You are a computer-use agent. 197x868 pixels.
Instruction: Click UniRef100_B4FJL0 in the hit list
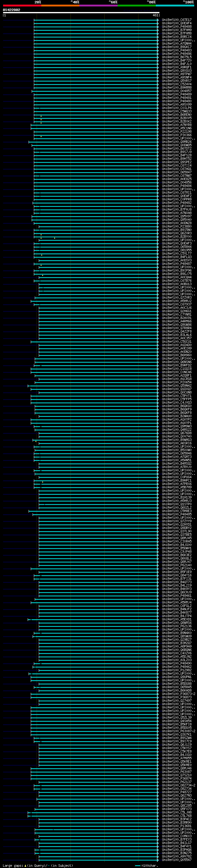point(176,64)
